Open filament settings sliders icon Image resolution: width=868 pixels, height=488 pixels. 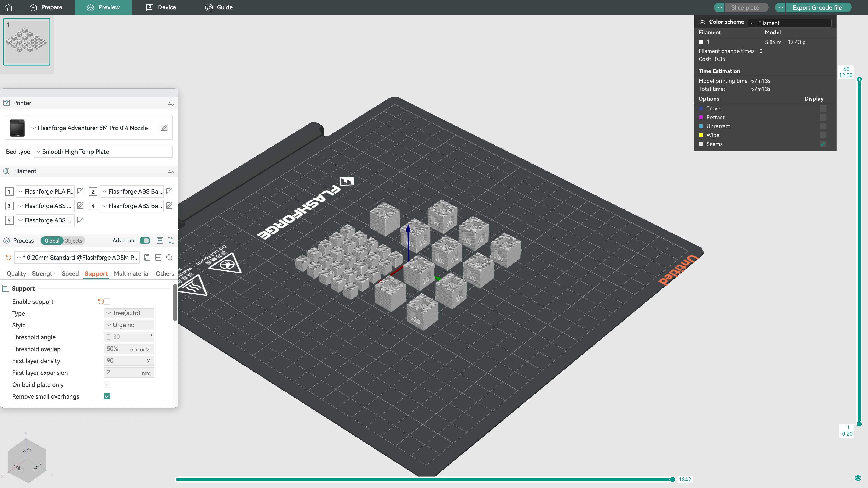pyautogui.click(x=171, y=171)
